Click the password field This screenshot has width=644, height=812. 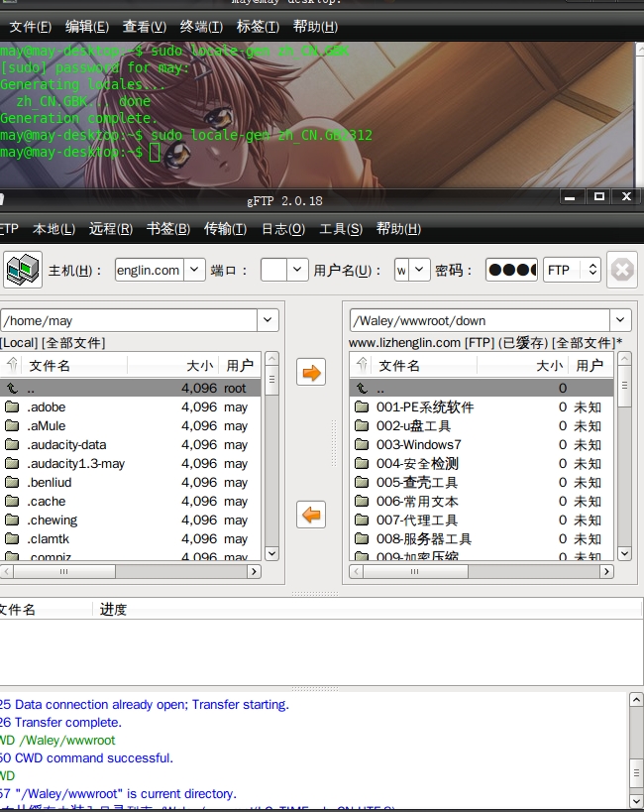pyautogui.click(x=511, y=270)
